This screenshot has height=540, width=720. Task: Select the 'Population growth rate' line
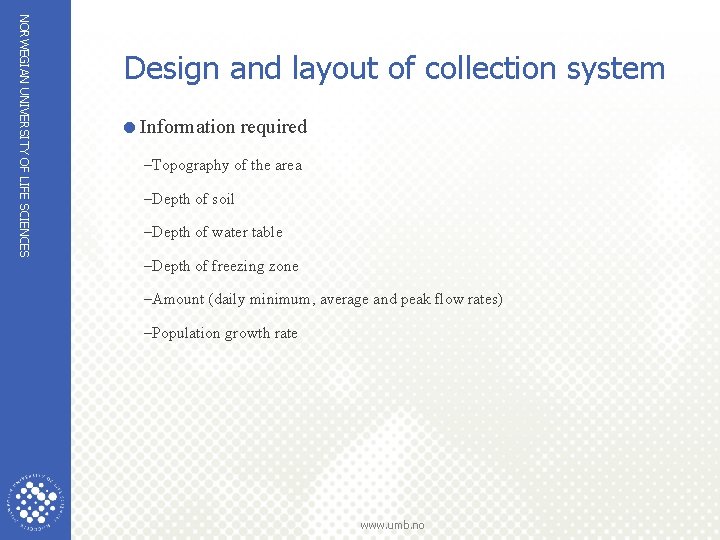pyautogui.click(x=221, y=333)
